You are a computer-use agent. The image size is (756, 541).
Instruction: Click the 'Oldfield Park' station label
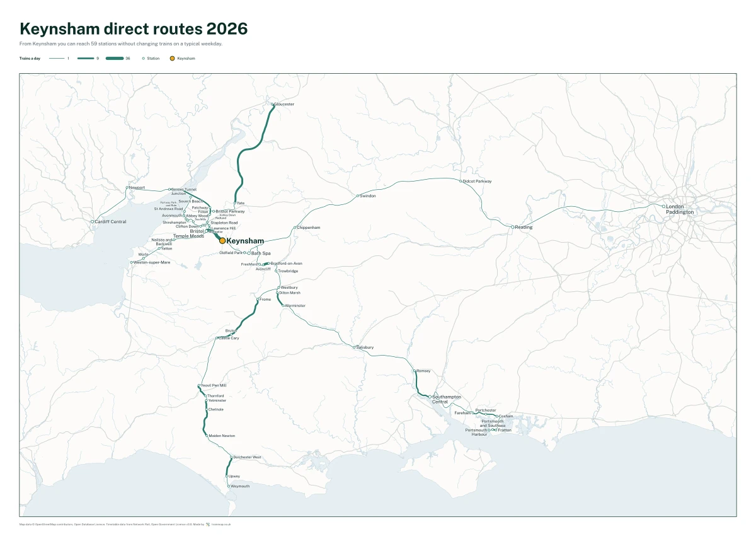231,253
